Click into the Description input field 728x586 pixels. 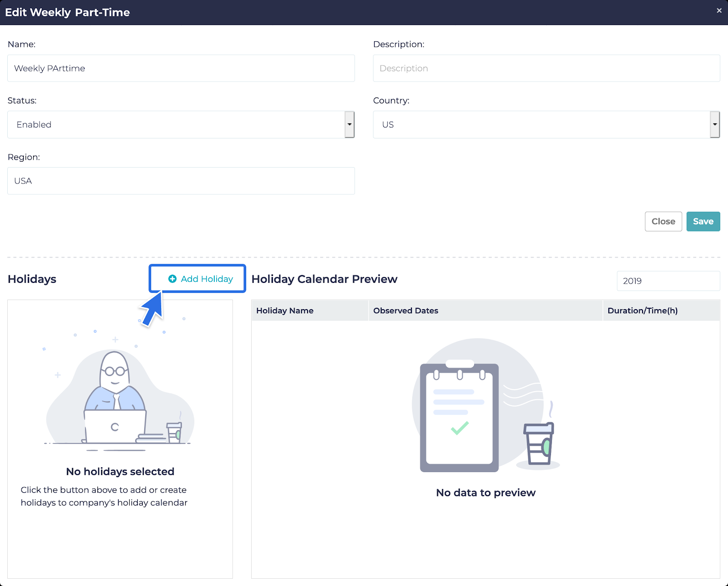pos(546,68)
